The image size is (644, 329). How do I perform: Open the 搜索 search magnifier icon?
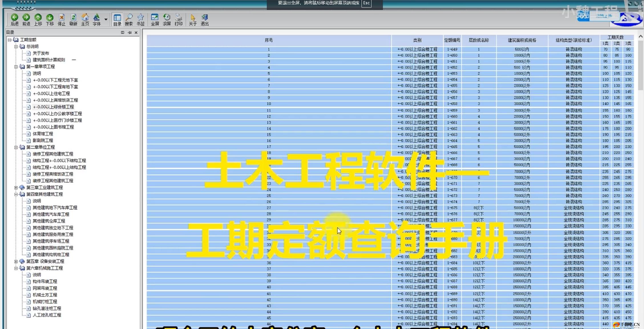click(129, 18)
